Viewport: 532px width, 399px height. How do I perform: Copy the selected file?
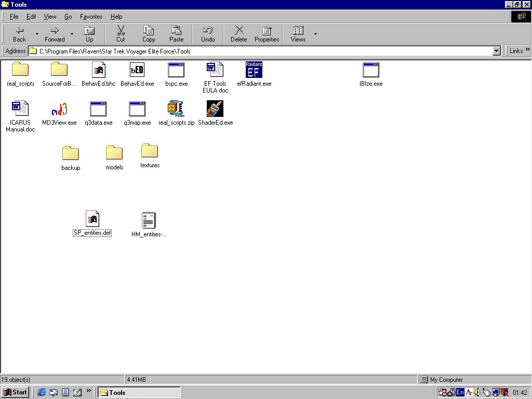(x=149, y=34)
